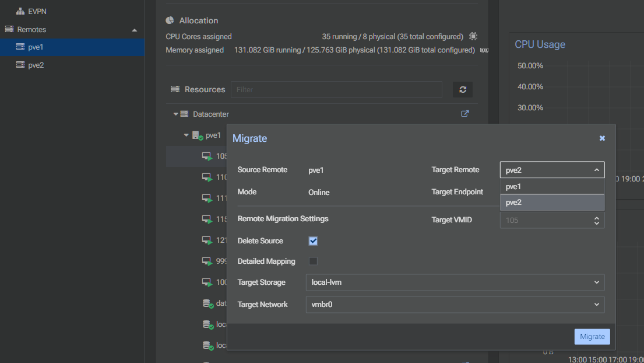
Task: Uncheck the Delete Source checkbox
Action: (313, 241)
